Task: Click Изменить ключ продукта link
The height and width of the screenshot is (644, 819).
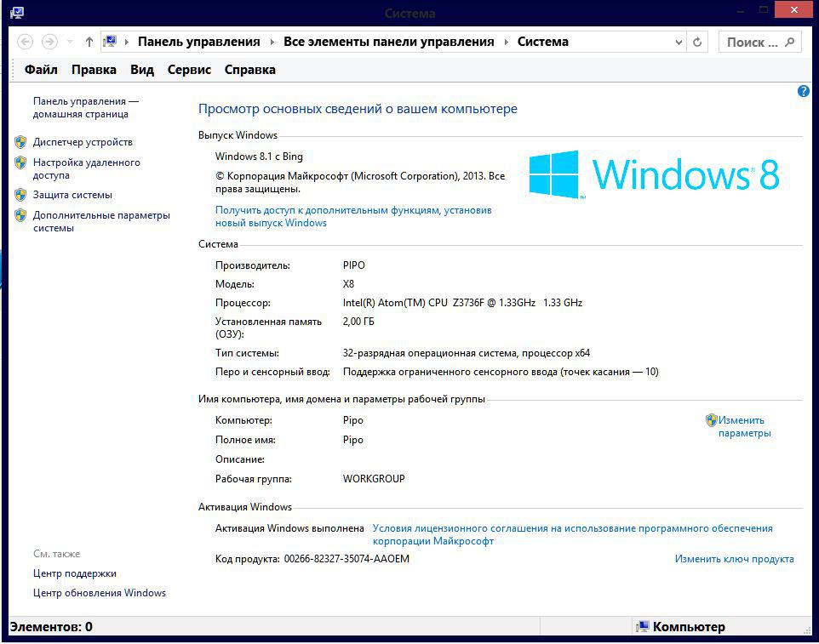Action: (734, 559)
